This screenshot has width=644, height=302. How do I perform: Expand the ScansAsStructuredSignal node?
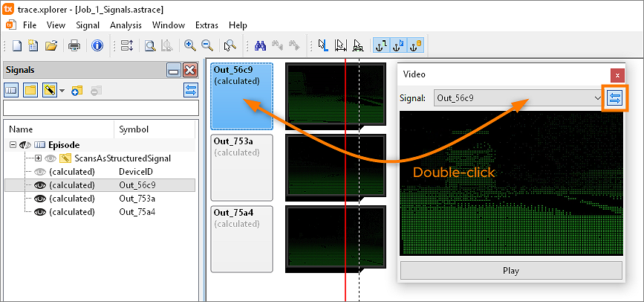click(x=39, y=158)
